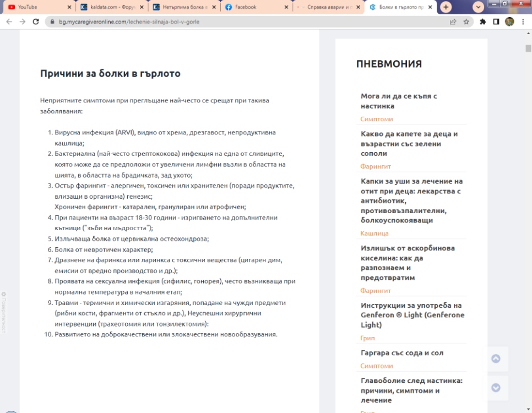Click Фарингит category under аскорбинова киселина article
This screenshot has width=532, height=413.
tap(376, 291)
